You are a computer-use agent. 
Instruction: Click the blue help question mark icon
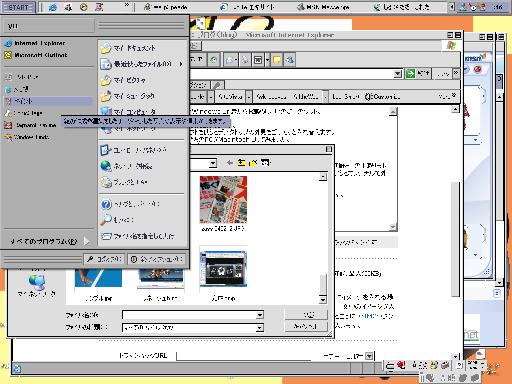coord(106,204)
